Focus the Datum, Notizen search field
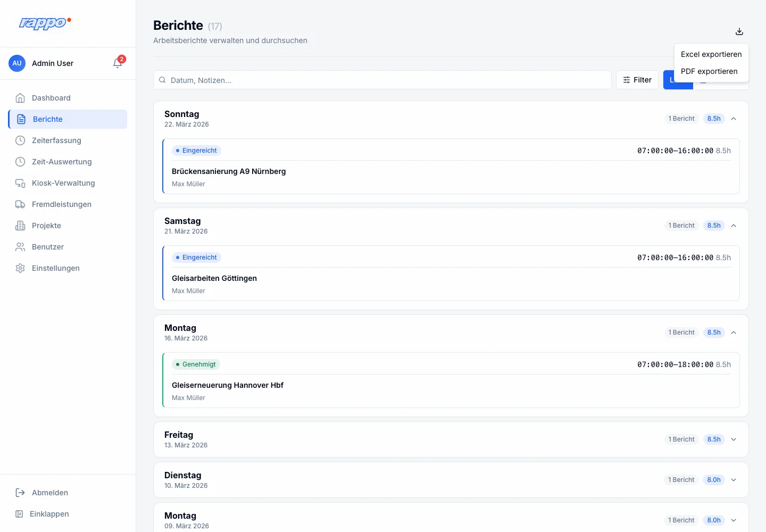Viewport: 766px width, 532px height. (x=382, y=80)
